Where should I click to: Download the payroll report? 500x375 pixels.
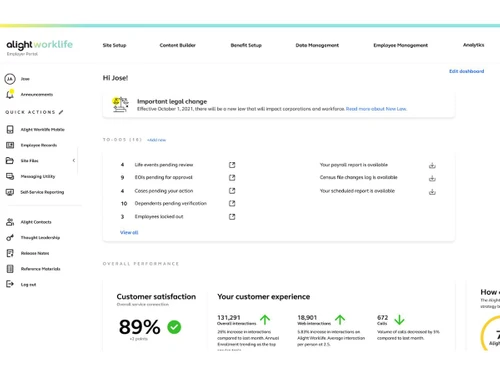[432, 165]
